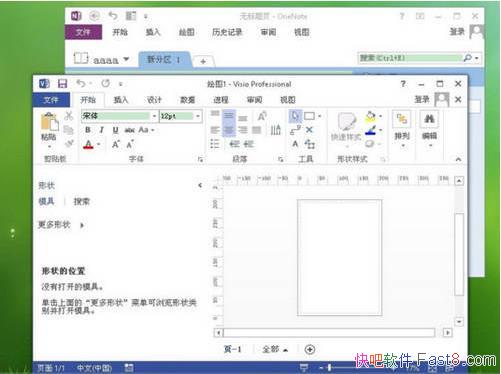501x374 pixels.
Task: Click the Line color pen icon
Action: 370,130
